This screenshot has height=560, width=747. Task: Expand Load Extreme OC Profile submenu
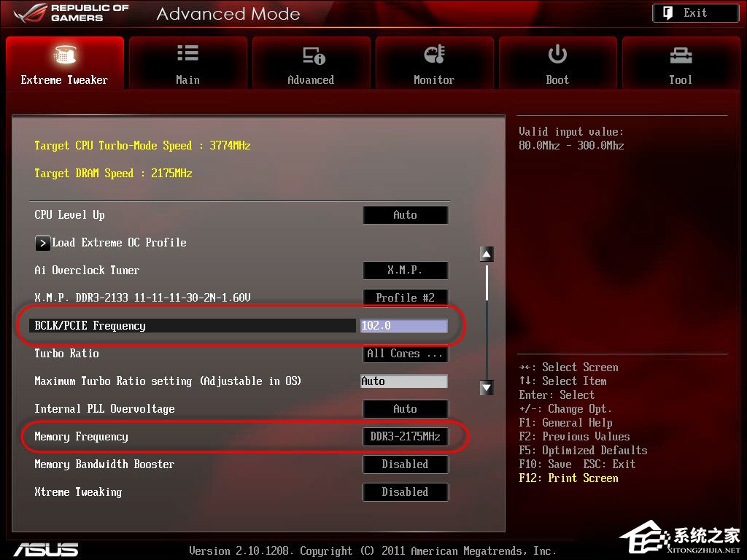click(111, 243)
